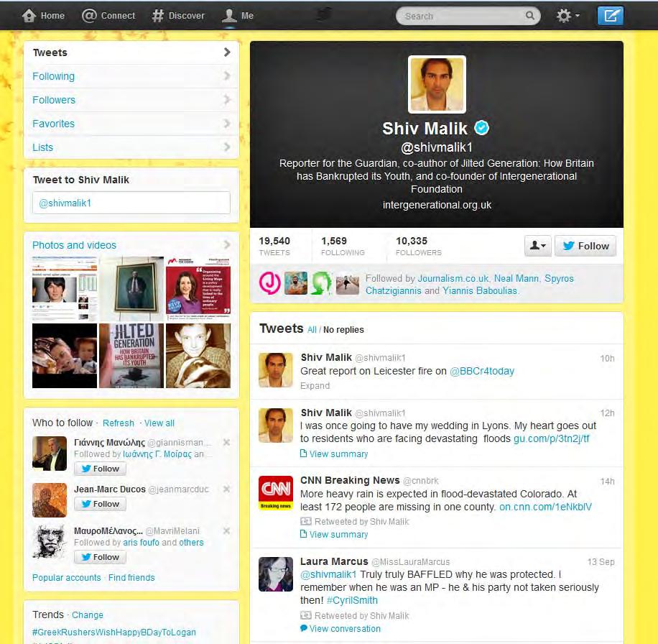Open Neal Mann's profile link
658x644 pixels.
click(x=516, y=278)
